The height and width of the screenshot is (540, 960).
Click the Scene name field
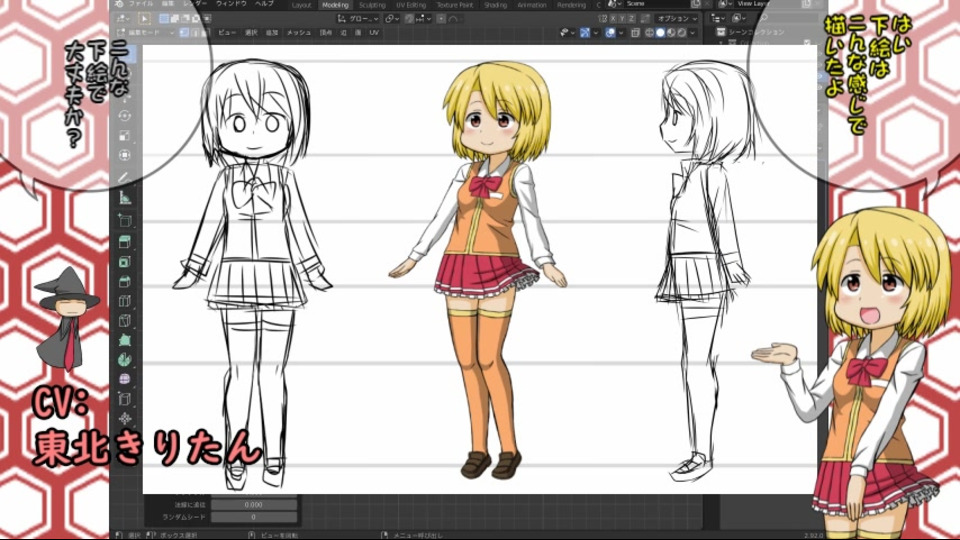tap(659, 4)
